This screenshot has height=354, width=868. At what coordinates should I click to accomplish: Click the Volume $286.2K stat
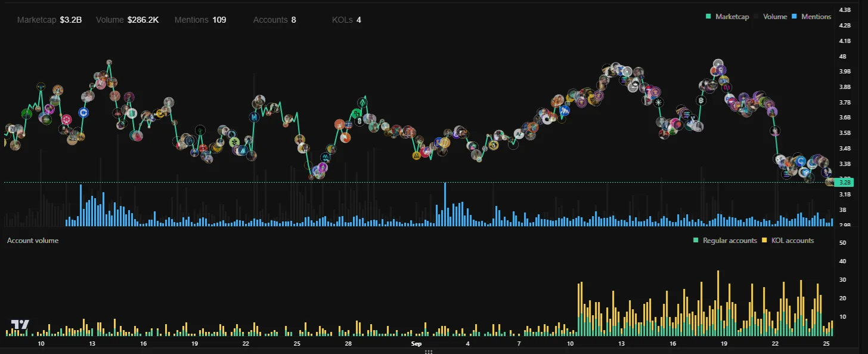click(127, 20)
